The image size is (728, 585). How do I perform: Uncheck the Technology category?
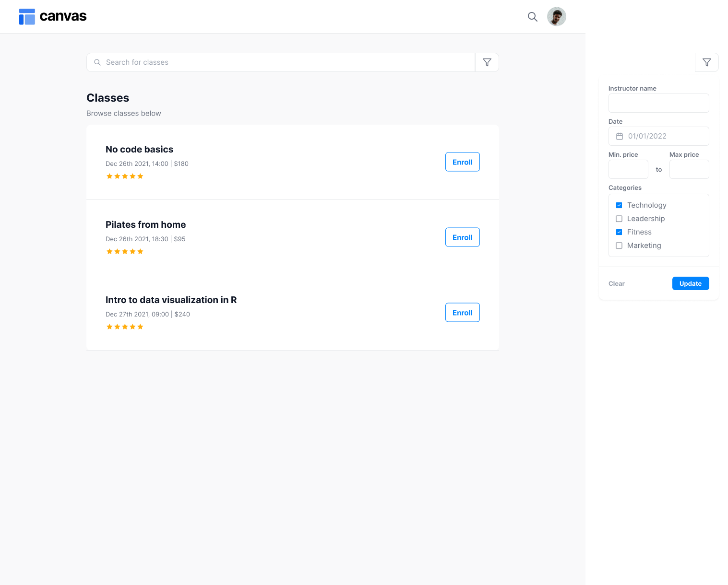click(x=619, y=205)
